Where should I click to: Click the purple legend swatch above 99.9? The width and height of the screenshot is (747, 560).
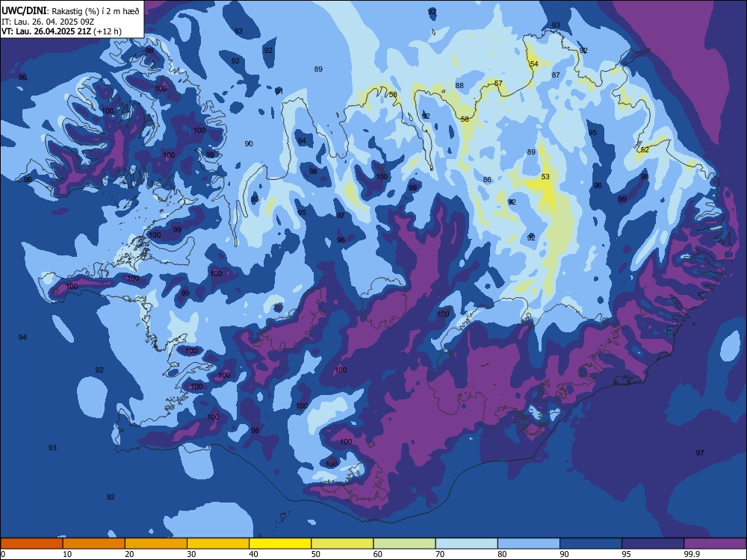point(715,544)
